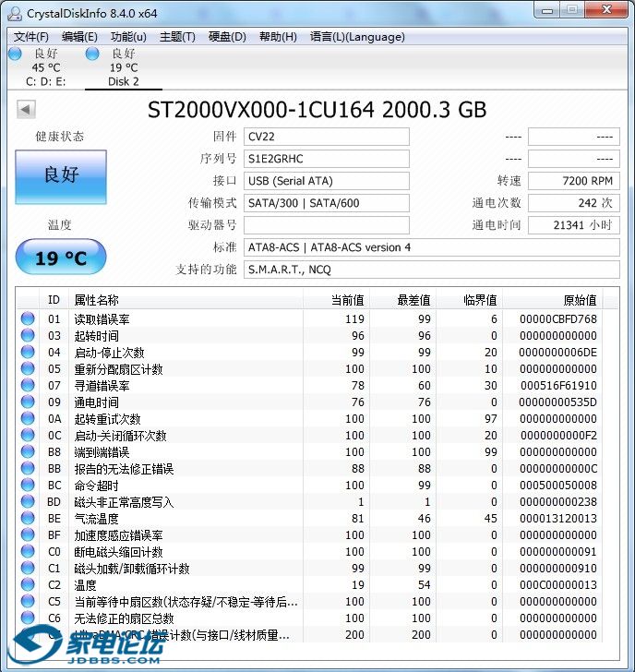Click status orb for C2 温度
635x672 pixels.
click(x=28, y=584)
